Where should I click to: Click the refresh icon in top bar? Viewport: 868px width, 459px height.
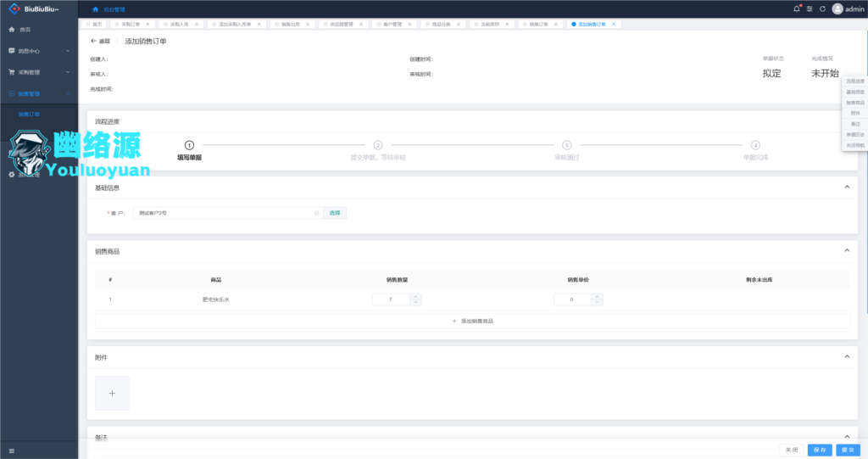[x=822, y=8]
